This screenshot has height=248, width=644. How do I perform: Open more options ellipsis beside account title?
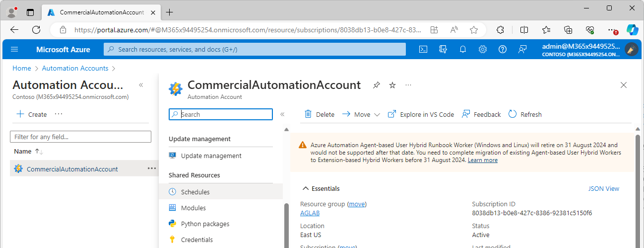[x=408, y=85]
